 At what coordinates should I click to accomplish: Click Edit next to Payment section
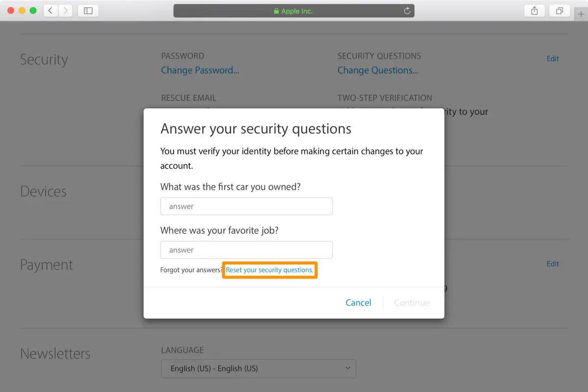click(x=553, y=264)
